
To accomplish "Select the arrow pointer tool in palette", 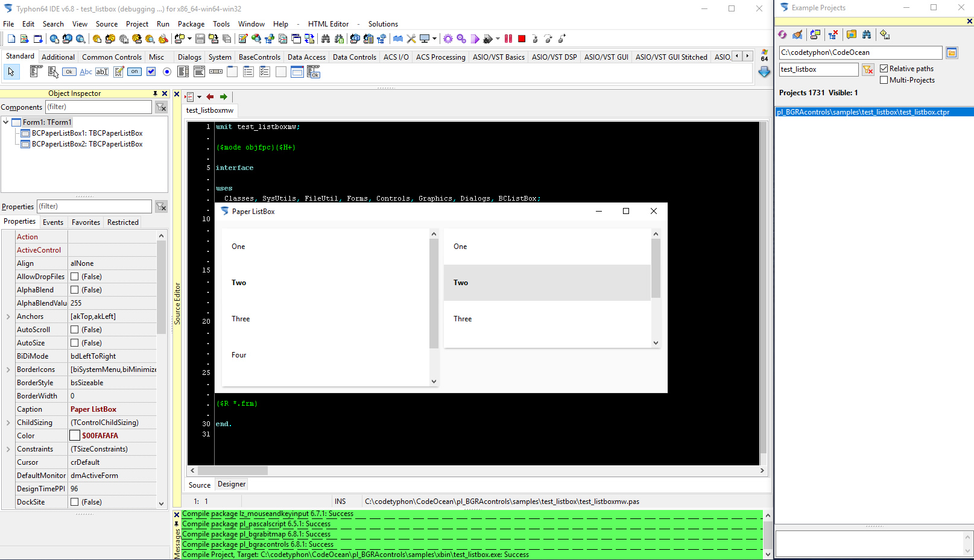I will (11, 72).
